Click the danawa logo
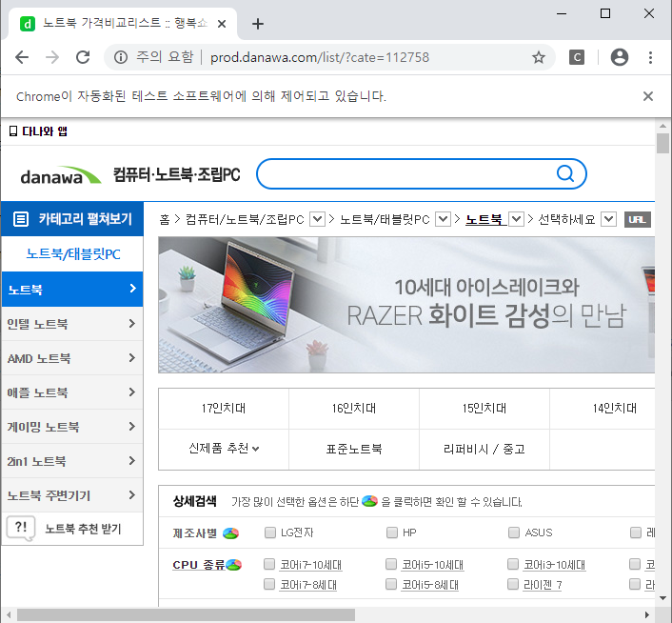 (60, 175)
